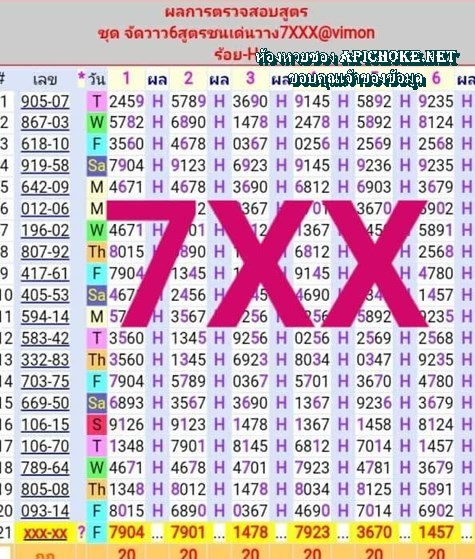Screen dimensions: 475x559
Task: Select cell 2459 in the 905-07 row
Action: [x=126, y=102]
